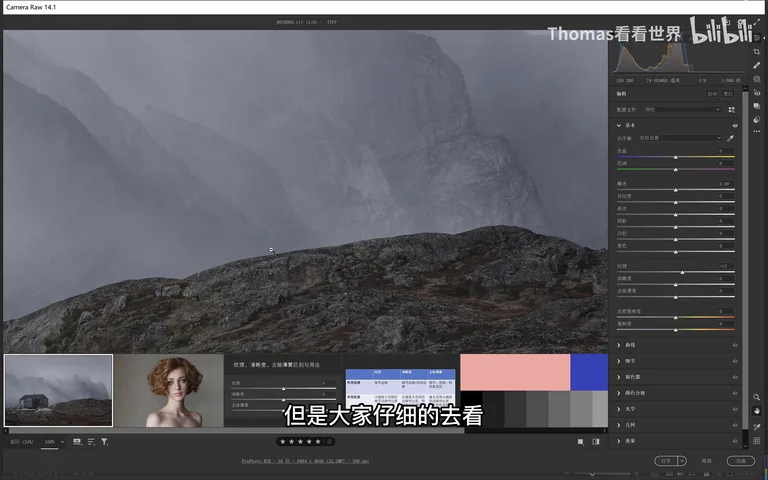
Task: Open the filmstrip sort icon
Action: pyautogui.click(x=91, y=442)
